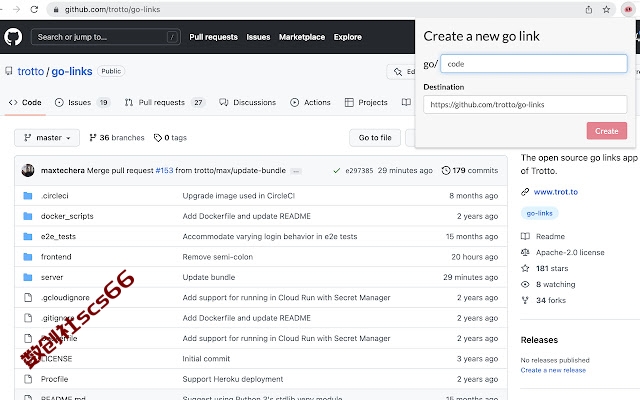This screenshot has width=640, height=400.
Task: Click the e2e_tests folder icon
Action: coord(28,236)
